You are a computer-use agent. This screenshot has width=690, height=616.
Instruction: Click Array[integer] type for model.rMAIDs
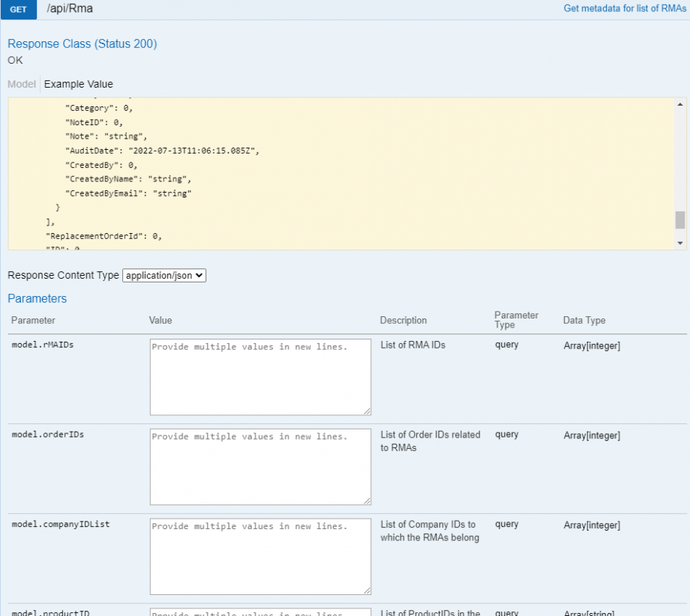[x=592, y=345]
